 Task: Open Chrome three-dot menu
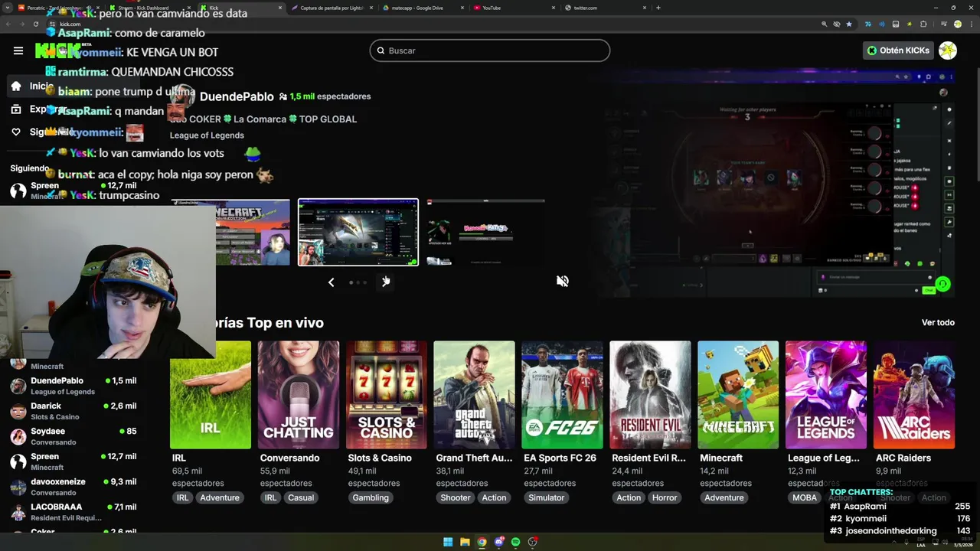pyautogui.click(x=972, y=24)
